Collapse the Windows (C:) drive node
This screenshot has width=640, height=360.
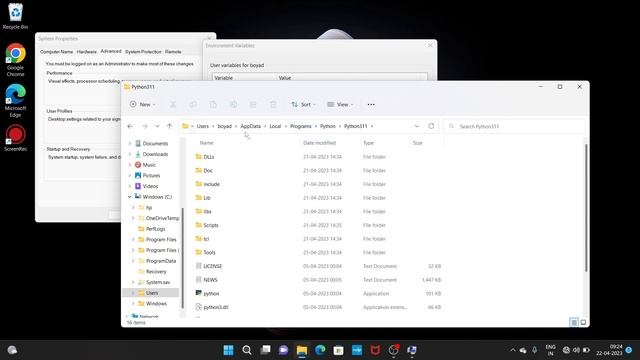[130, 197]
